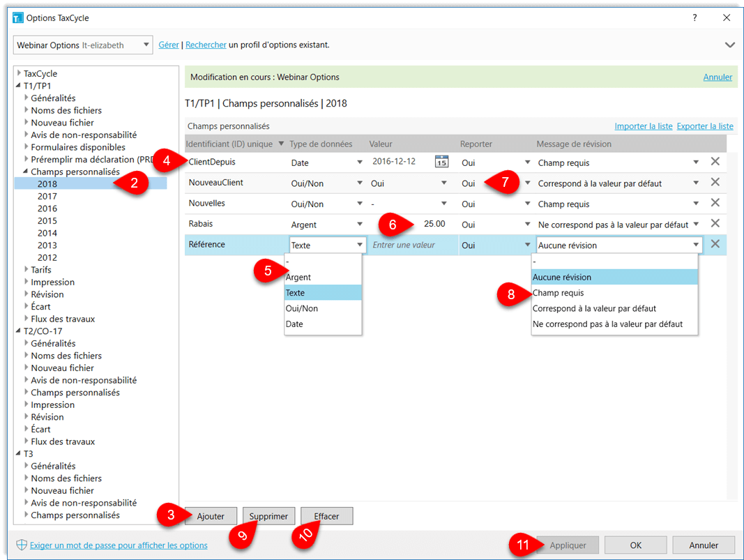Click the Effacer button
This screenshot has height=560, width=744.
coord(326,516)
